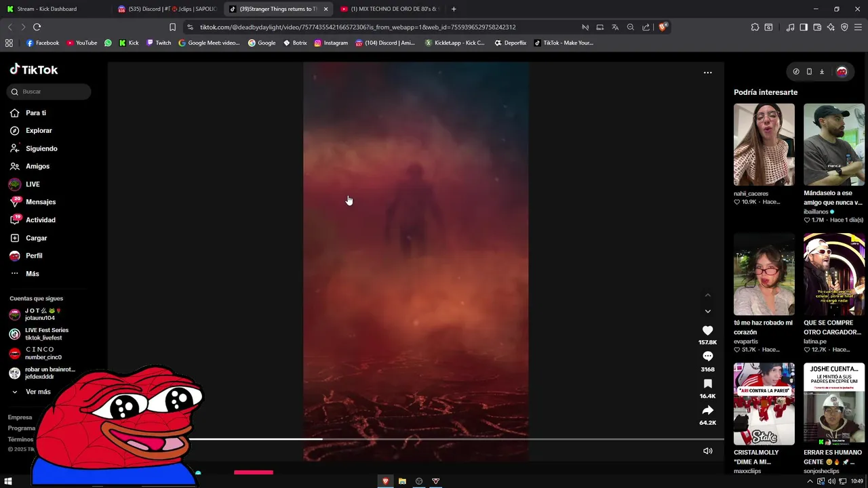868x488 pixels.
Task: Open the three-dot video options menu
Action: [707, 73]
